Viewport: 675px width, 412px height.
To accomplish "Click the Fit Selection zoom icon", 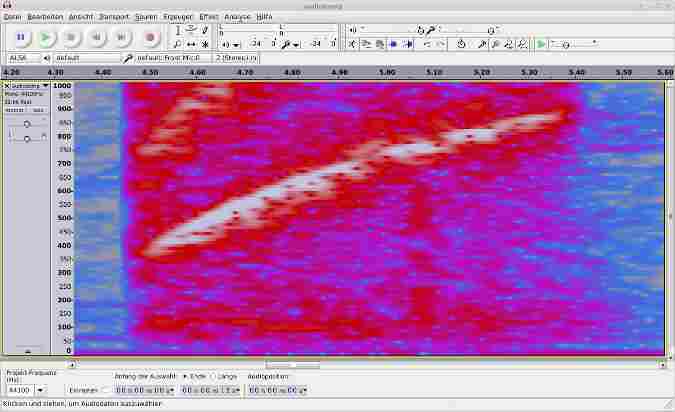I will (509, 44).
